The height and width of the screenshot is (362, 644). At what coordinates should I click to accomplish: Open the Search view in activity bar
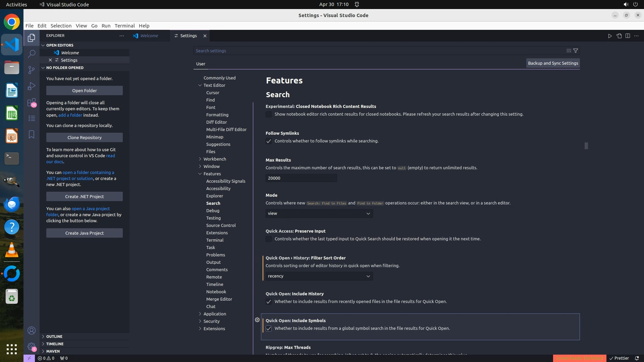(32, 54)
